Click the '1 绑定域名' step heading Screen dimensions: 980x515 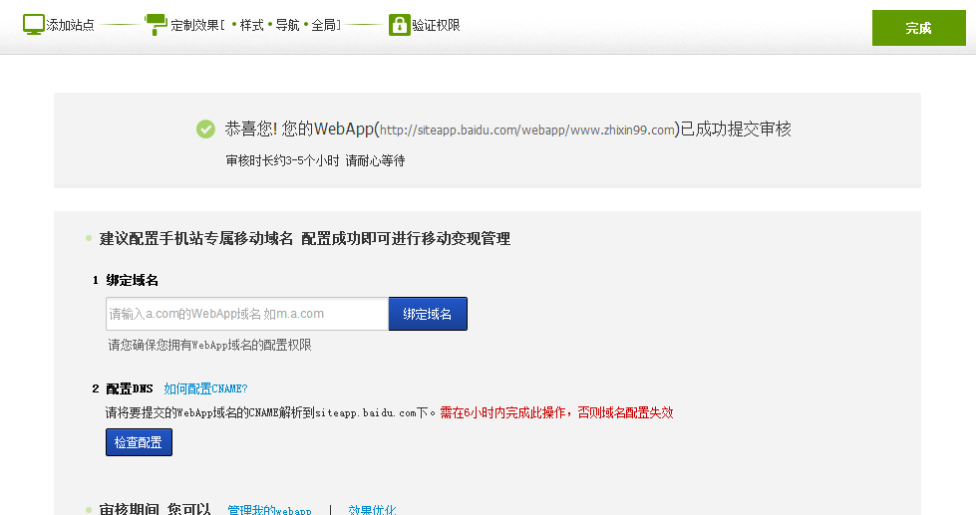125,280
